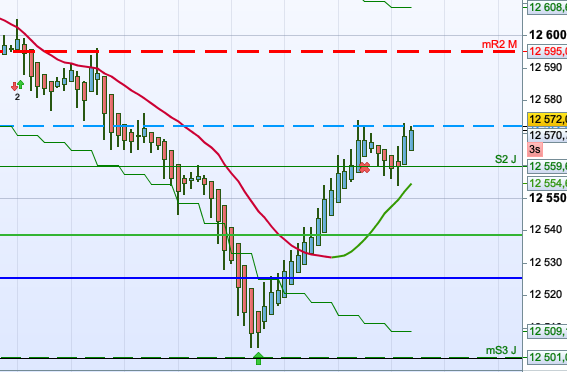Click the red 12 595 price tag
The image size is (567, 372).
coord(547,51)
